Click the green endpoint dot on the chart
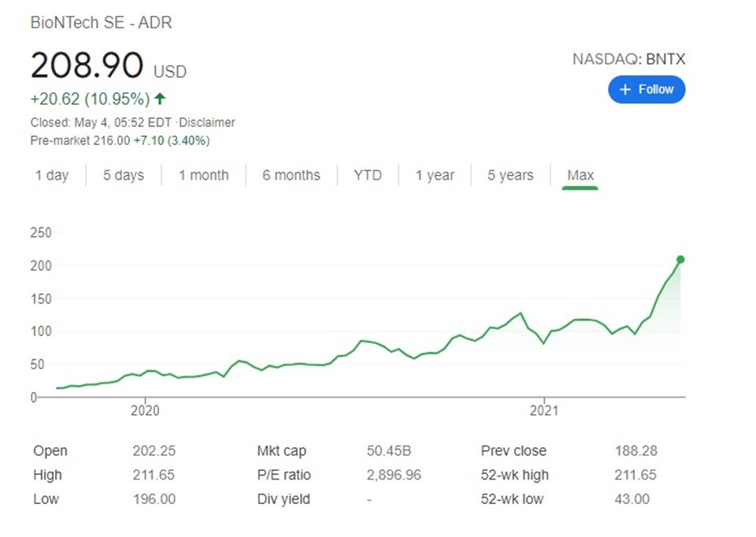 (x=680, y=259)
